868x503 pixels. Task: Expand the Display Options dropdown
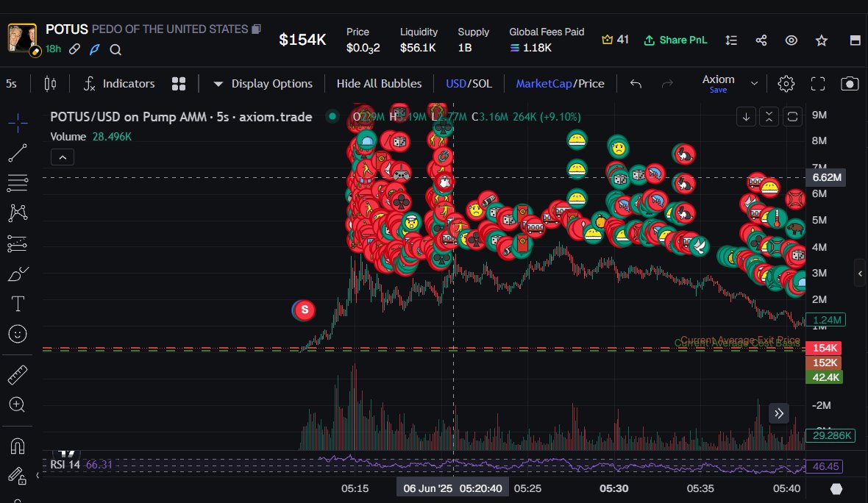tap(263, 84)
